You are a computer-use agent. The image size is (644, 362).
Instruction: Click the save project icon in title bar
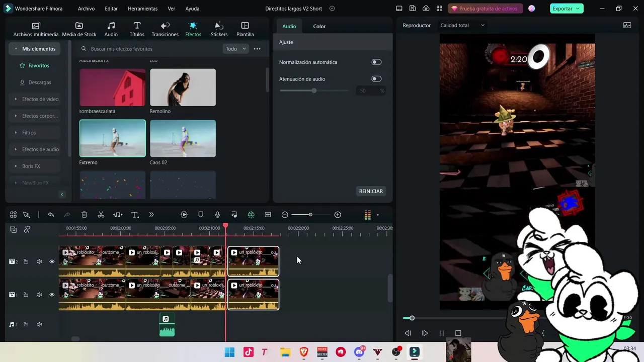413,9
